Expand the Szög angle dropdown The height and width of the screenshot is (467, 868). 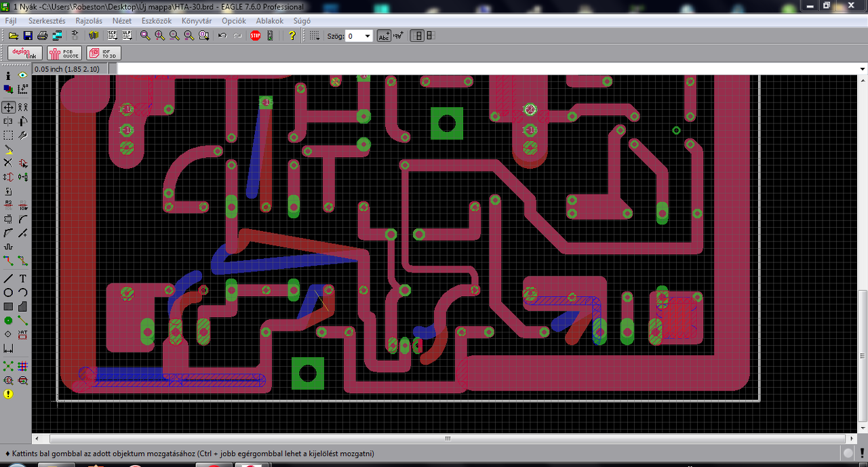point(368,36)
